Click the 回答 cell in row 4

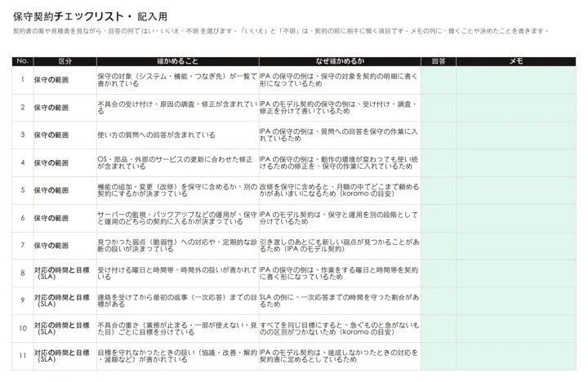pos(439,163)
